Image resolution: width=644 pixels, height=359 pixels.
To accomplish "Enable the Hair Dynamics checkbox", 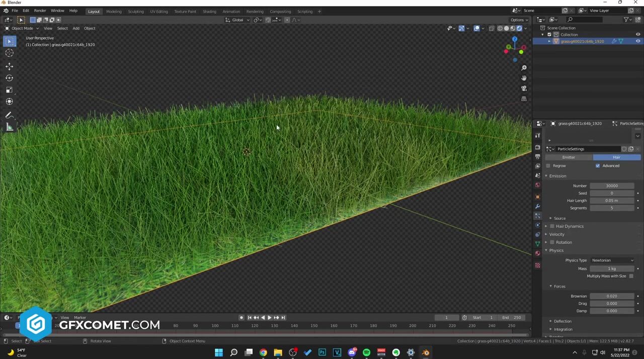I will pyautogui.click(x=552, y=226).
